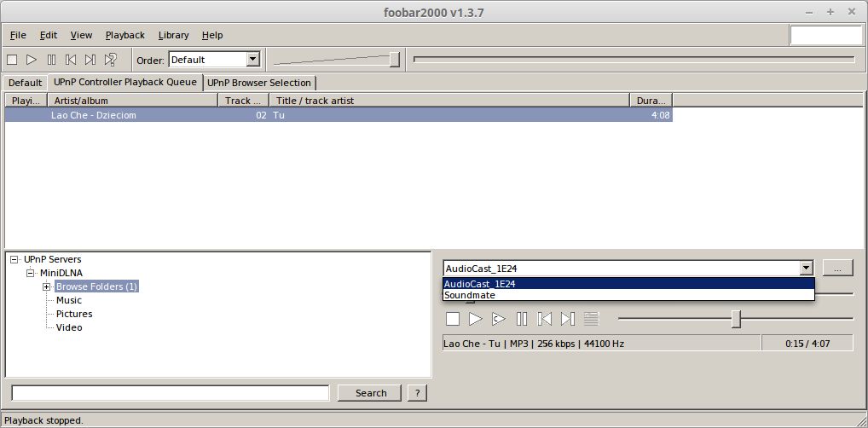This screenshot has height=428, width=868.
Task: Stop playback in UPnP controller panel
Action: [453, 319]
